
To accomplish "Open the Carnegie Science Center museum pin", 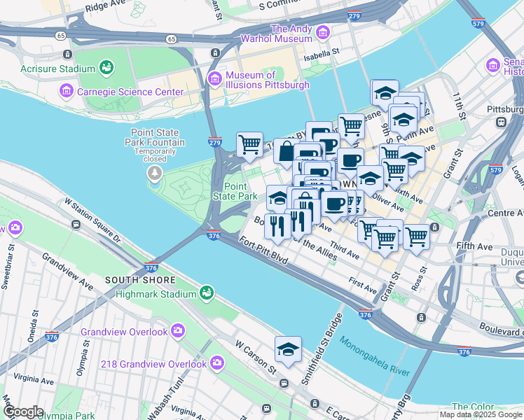I will click(x=66, y=90).
